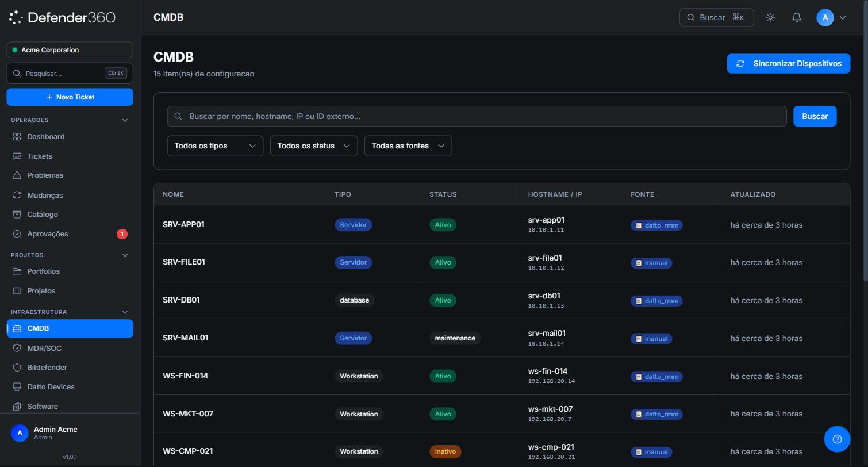Click the Admin Acme avatar at sidebar bottom
The image size is (868, 467).
click(20, 433)
